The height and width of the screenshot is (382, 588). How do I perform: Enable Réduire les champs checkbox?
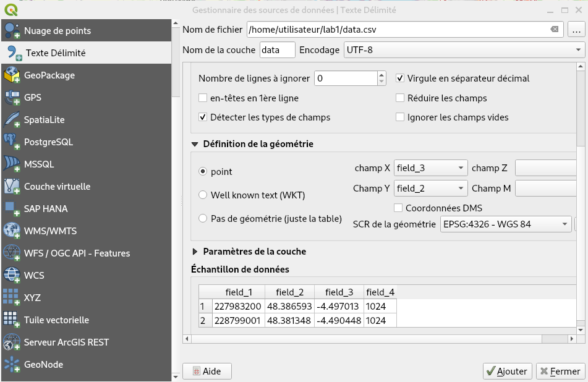[400, 98]
